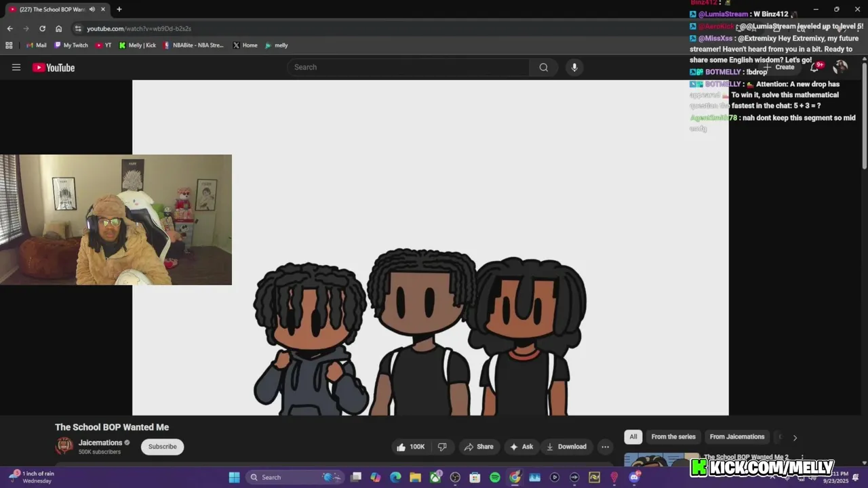The height and width of the screenshot is (488, 868).
Task: Open Copilot from the taskbar
Action: click(376, 477)
